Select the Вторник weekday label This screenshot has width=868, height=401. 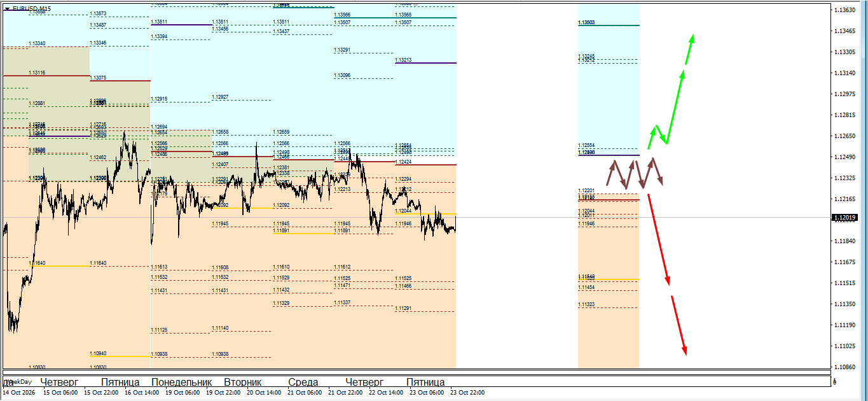[x=243, y=383]
